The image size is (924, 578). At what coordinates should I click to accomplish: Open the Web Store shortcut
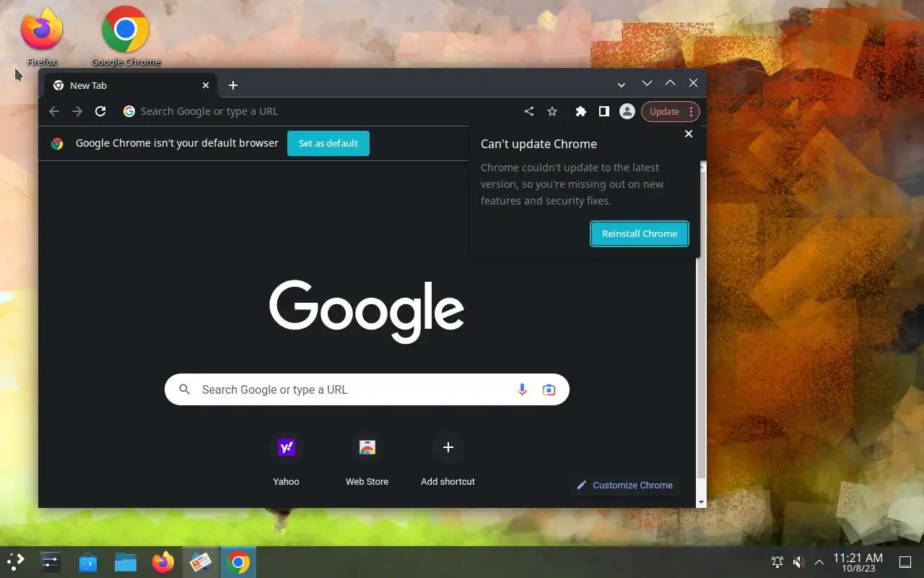tap(367, 460)
